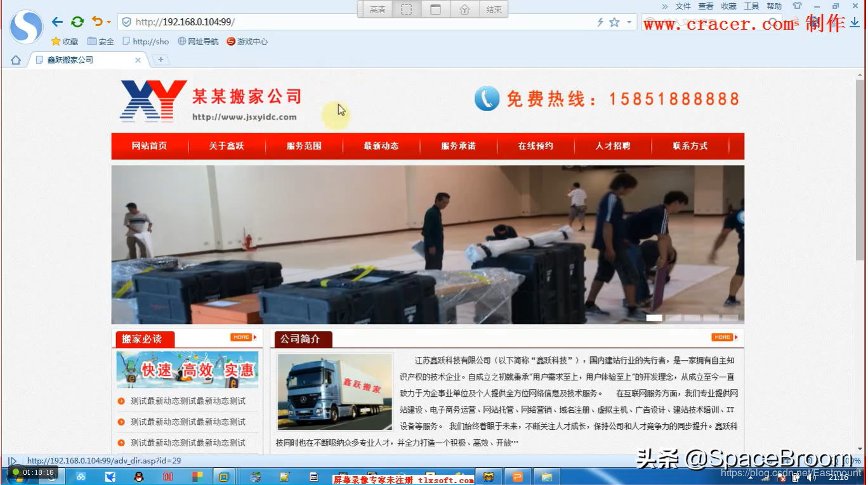The image size is (868, 485).
Task: Click the status bar sidebar toggle icon
Action: pyautogui.click(x=12, y=461)
